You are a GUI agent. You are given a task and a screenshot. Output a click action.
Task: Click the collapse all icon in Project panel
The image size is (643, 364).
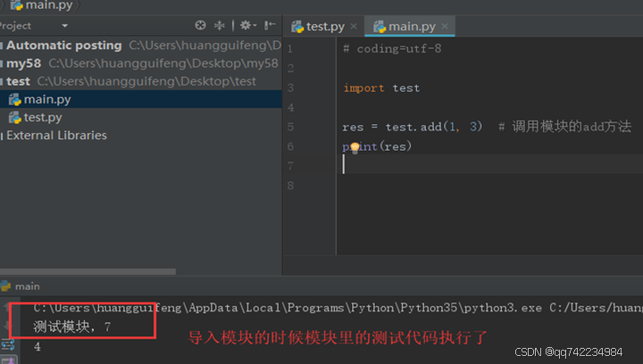tap(221, 26)
